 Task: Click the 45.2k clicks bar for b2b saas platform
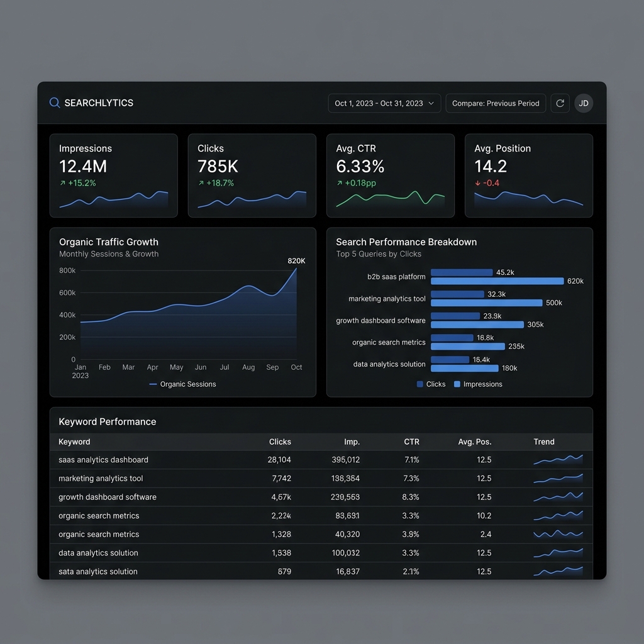pos(462,272)
